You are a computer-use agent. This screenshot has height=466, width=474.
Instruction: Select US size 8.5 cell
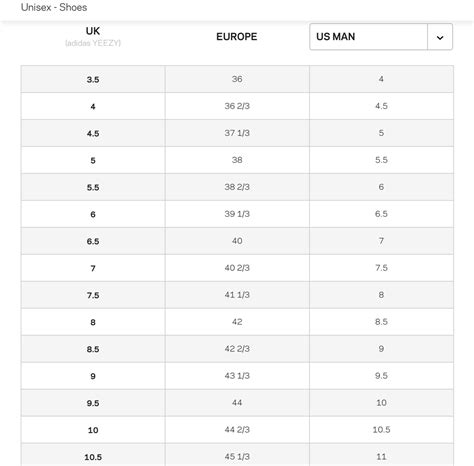coord(381,322)
